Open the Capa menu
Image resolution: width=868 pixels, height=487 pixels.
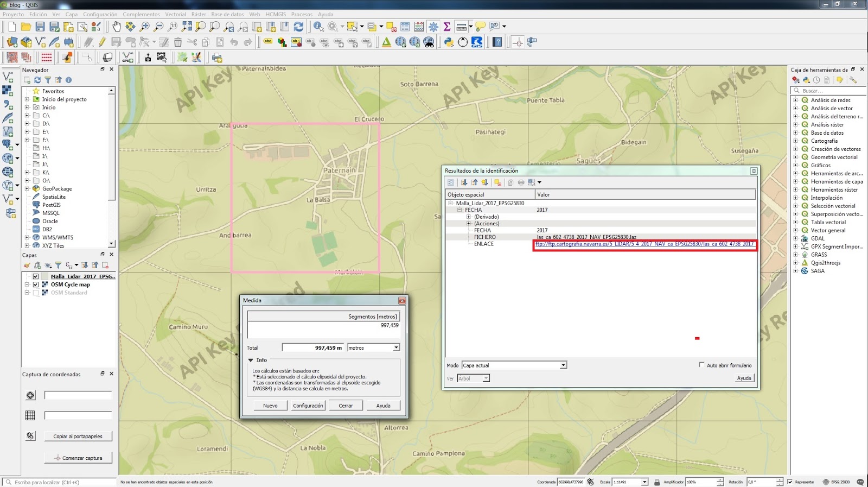coord(72,14)
